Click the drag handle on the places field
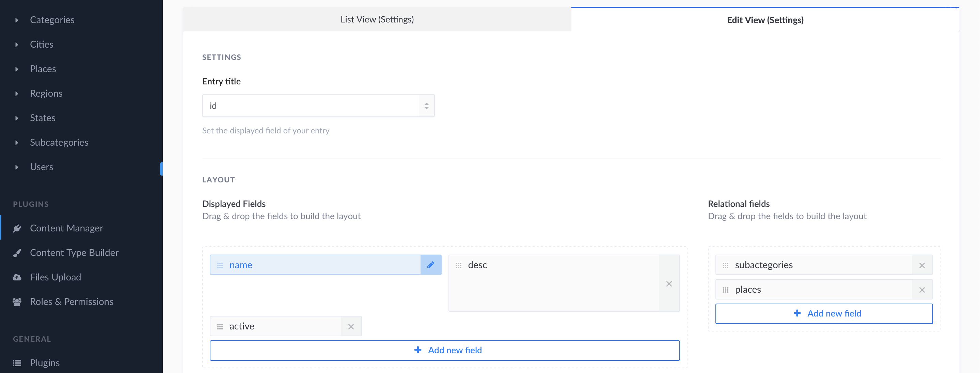980x373 pixels. [726, 289]
